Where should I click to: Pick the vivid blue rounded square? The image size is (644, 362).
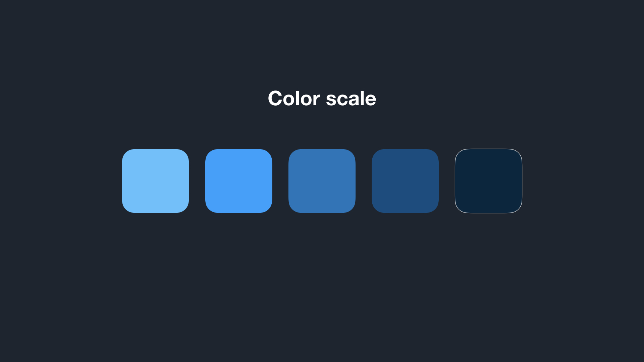pos(238,181)
